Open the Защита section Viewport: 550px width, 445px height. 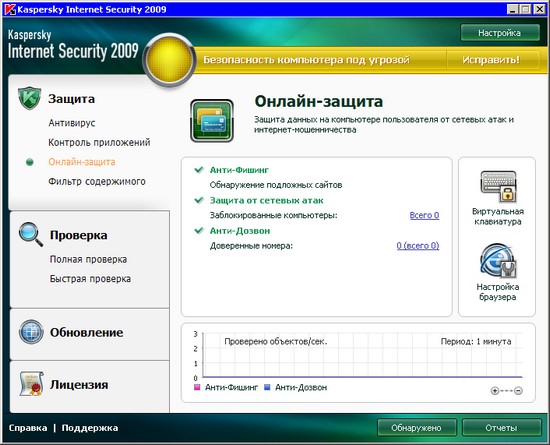click(x=72, y=99)
